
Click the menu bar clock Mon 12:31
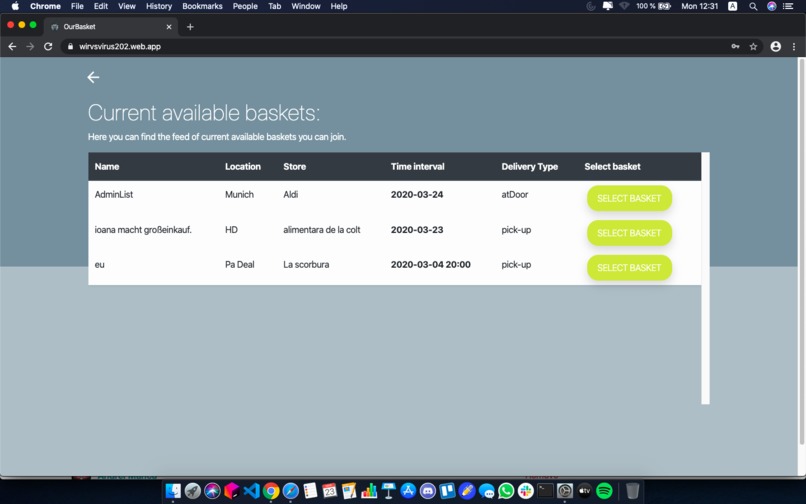coord(699,6)
